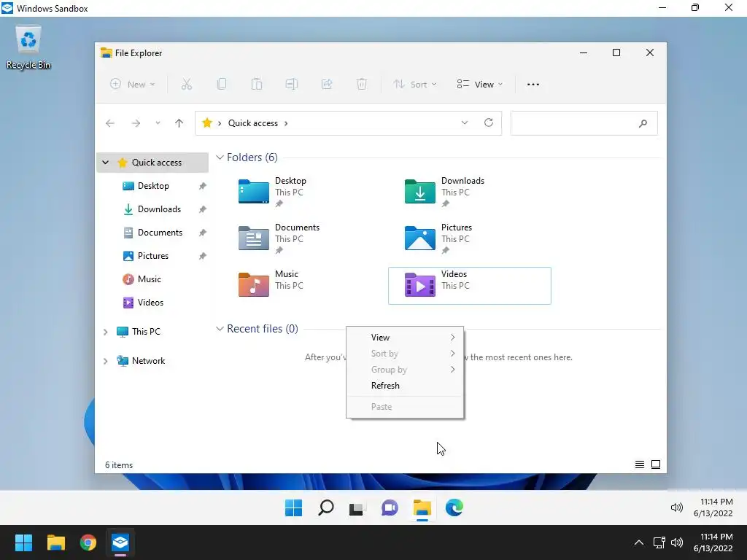747x560 pixels.
Task: Open the View dropdown in toolbar
Action: (x=480, y=85)
